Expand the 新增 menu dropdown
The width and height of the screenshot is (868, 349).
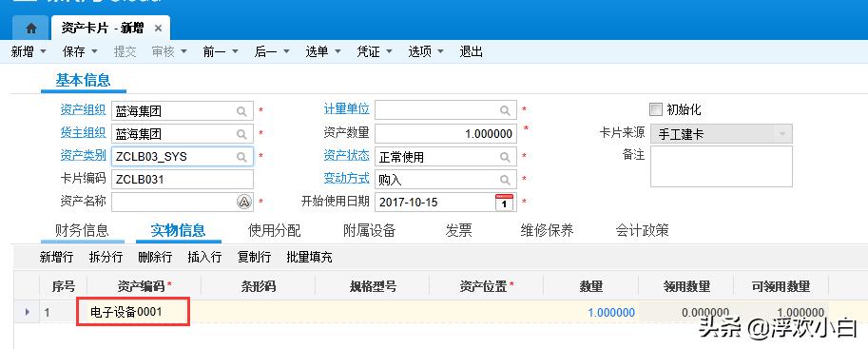(x=43, y=51)
